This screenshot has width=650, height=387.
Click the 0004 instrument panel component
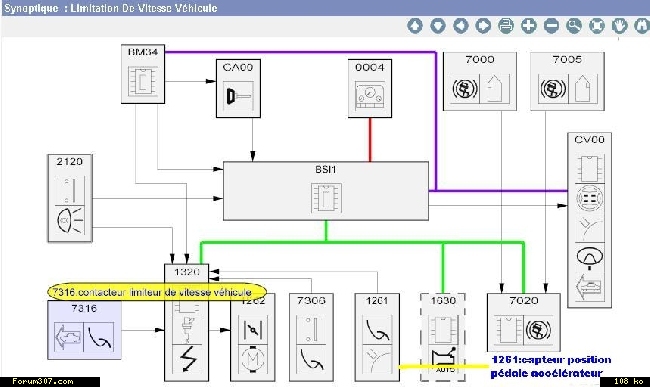[x=370, y=88]
